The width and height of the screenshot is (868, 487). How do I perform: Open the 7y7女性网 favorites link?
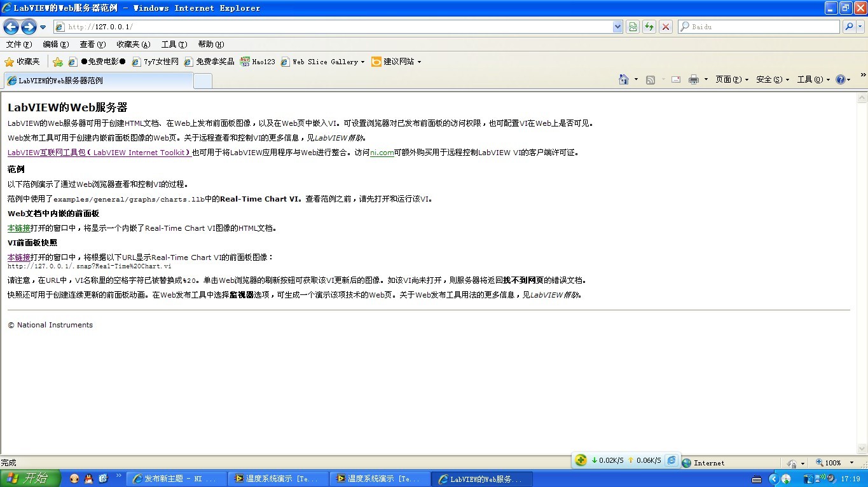[x=155, y=62]
